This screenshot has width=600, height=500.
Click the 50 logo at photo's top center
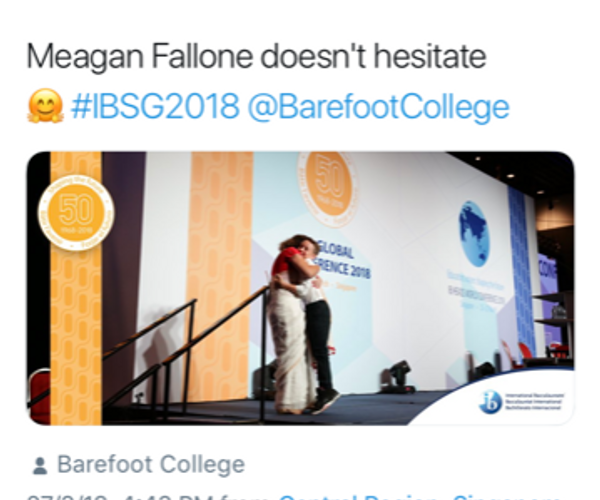pos(327,187)
